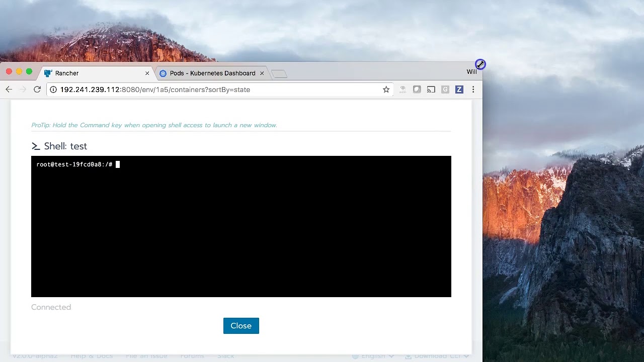Go forward with the forward arrow
The width and height of the screenshot is (644, 362).
[23, 89]
